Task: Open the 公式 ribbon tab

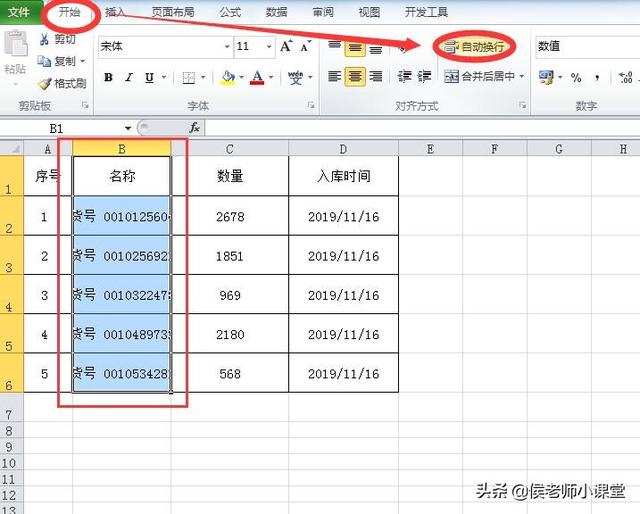Action: tap(229, 12)
